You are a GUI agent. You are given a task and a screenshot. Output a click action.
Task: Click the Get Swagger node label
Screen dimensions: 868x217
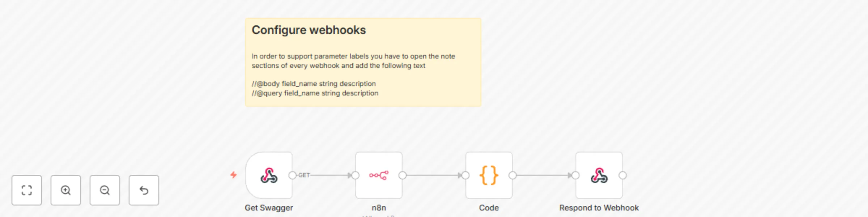pyautogui.click(x=269, y=208)
